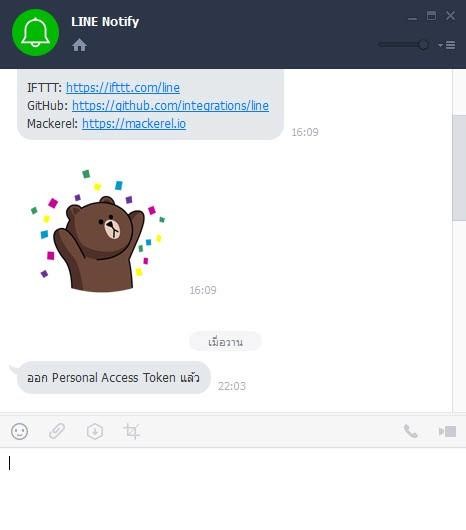Screen dimensions: 466x530
Task: Start screen capture with crop icon
Action: (131, 431)
